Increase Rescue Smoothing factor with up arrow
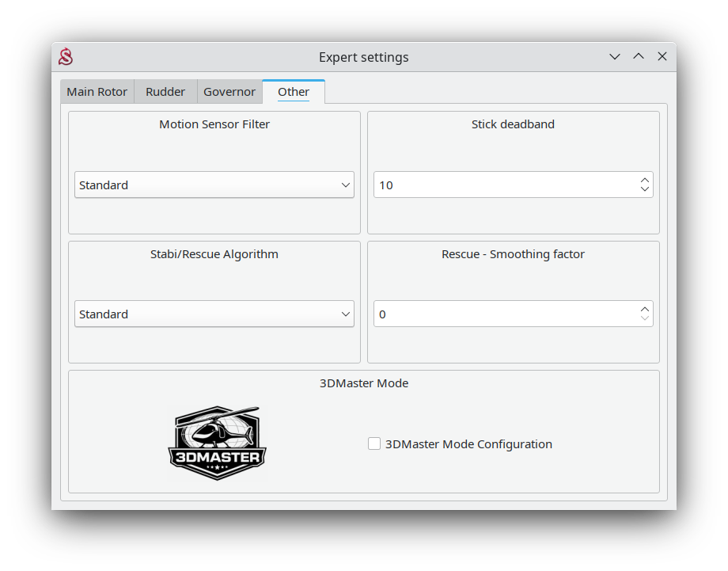This screenshot has height=571, width=728. tap(645, 309)
